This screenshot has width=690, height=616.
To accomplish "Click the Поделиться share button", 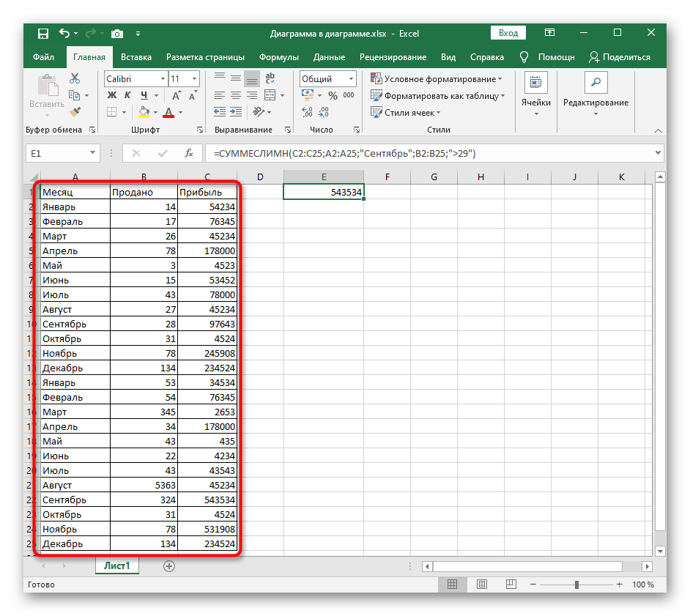I will [x=620, y=57].
